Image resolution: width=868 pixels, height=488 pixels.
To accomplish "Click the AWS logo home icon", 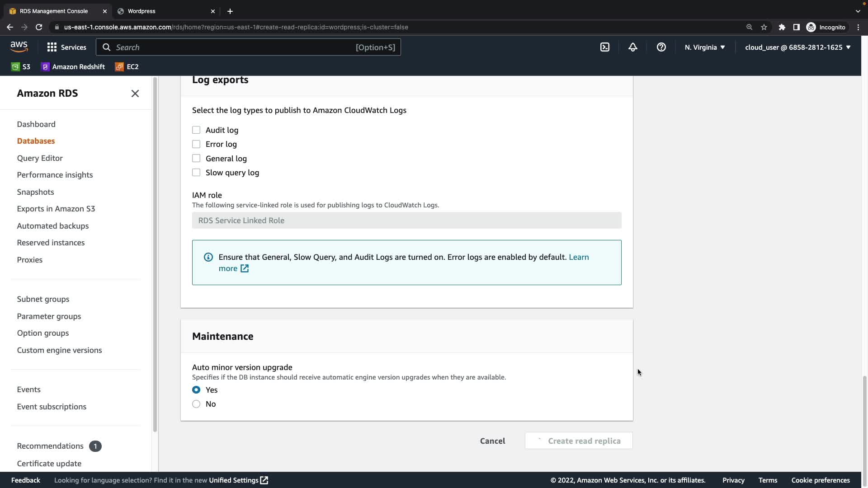I will pyautogui.click(x=19, y=47).
